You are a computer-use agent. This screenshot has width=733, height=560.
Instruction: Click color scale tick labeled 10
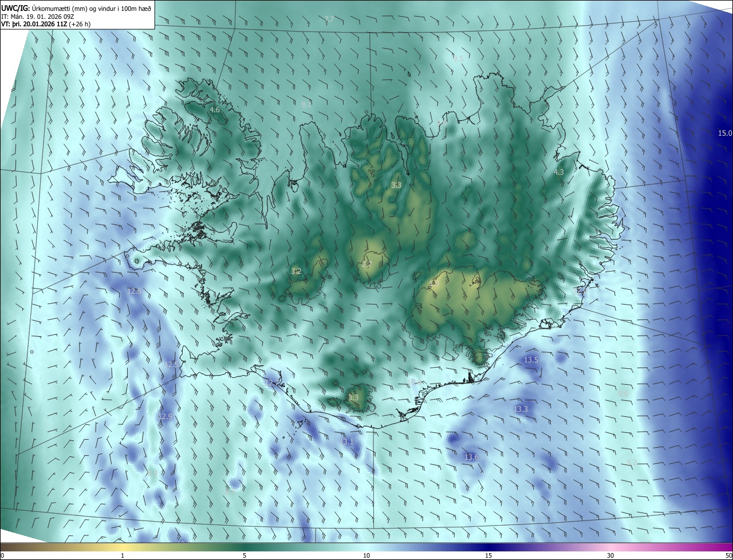click(366, 555)
